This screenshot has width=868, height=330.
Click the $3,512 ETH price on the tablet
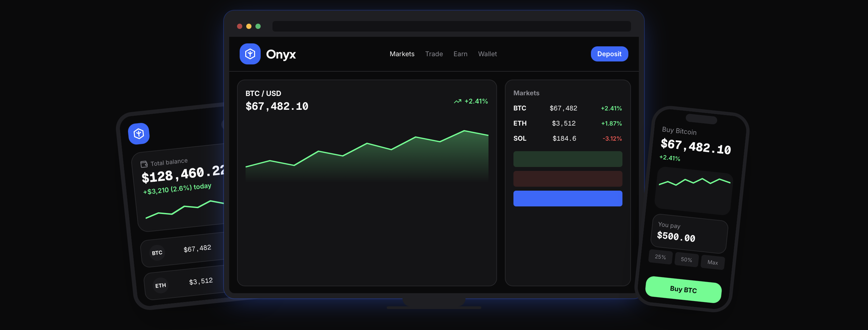[201, 281]
